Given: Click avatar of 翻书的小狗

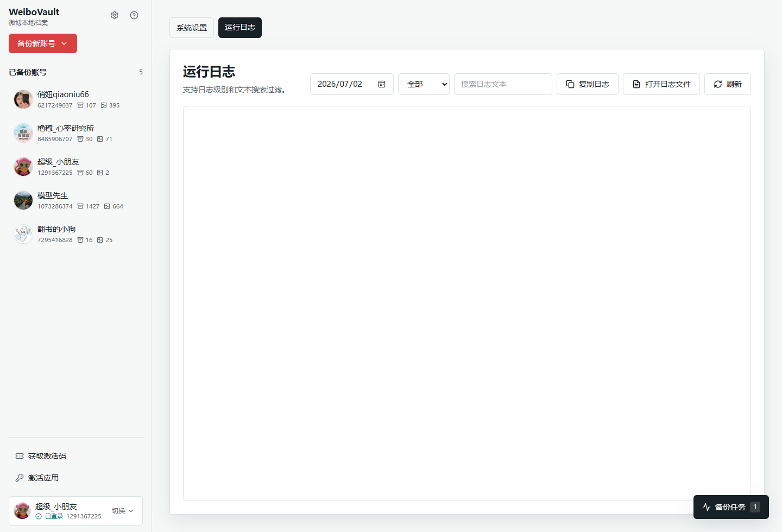Looking at the screenshot, I should pos(23,234).
